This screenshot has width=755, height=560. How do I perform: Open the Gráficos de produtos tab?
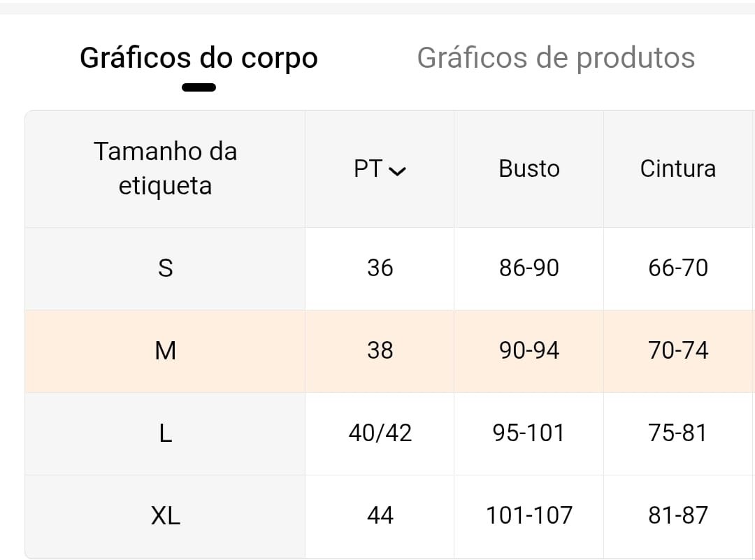(556, 58)
